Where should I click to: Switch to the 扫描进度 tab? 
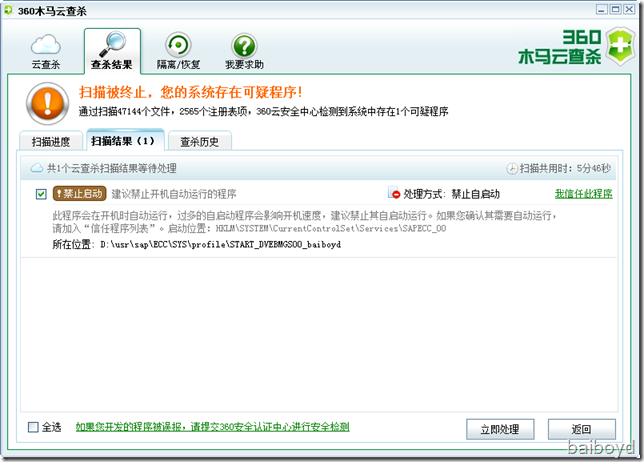[x=51, y=142]
